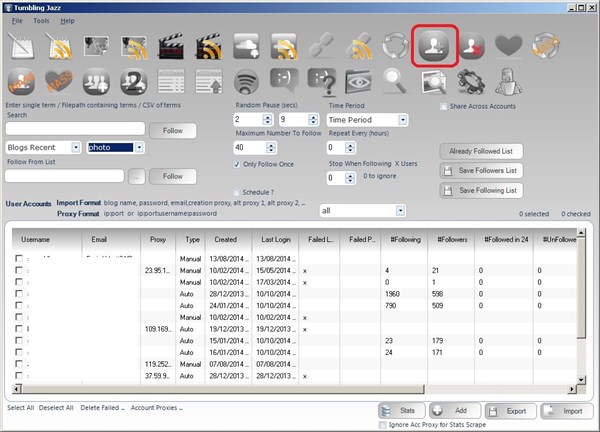Image resolution: width=600 pixels, height=432 pixels.
Task: Expand the Time Period dropdown
Action: [403, 120]
